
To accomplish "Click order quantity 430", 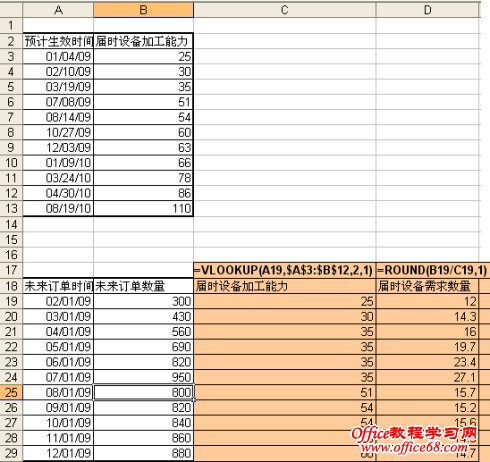I will pos(143,317).
